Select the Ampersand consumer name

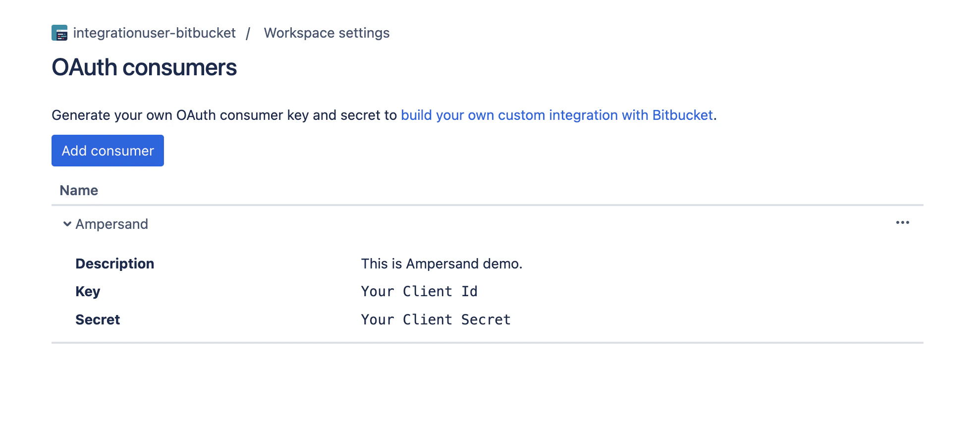(111, 224)
